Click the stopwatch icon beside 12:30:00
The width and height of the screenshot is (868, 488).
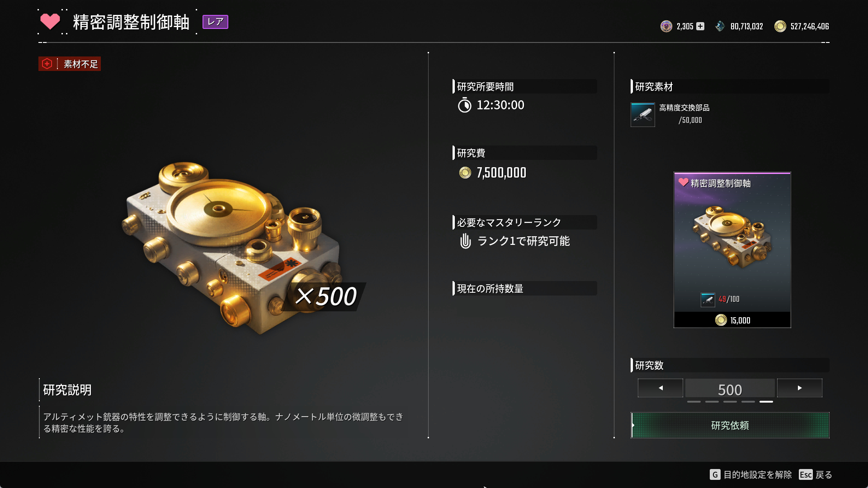[464, 105]
